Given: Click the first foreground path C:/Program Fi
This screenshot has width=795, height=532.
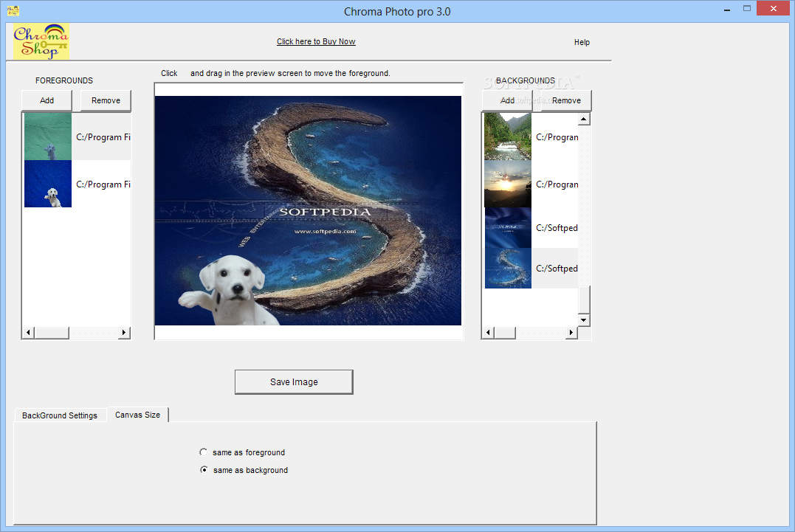Looking at the screenshot, I should pyautogui.click(x=103, y=137).
